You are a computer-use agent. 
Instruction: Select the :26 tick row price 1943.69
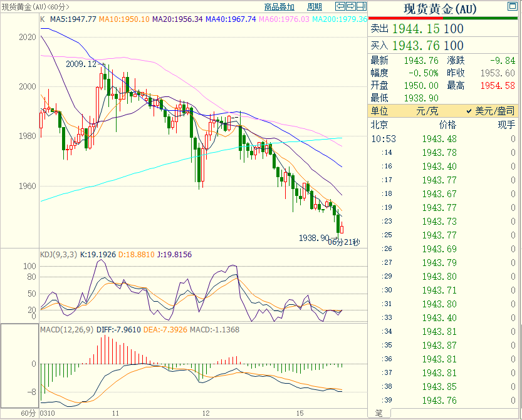pyautogui.click(x=439, y=249)
